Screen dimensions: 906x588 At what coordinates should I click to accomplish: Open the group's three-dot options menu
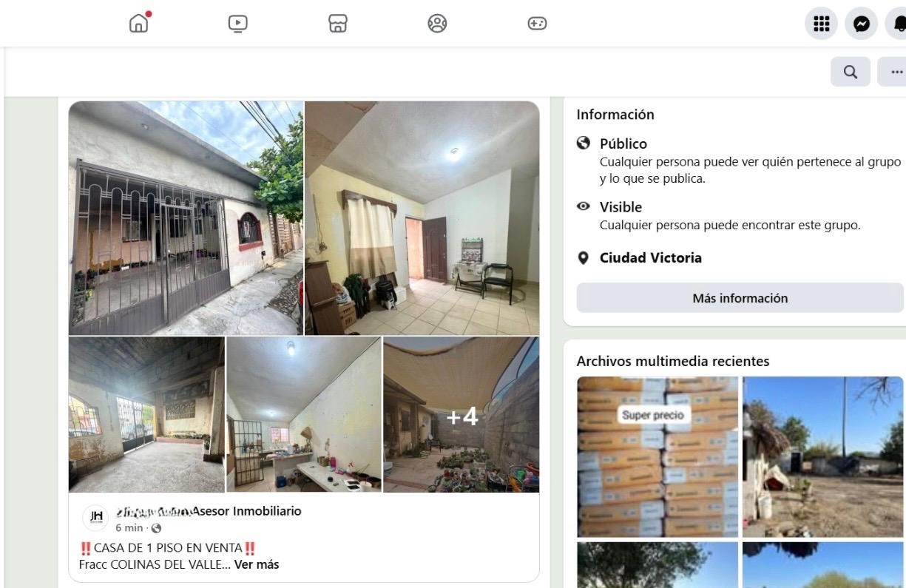893,72
